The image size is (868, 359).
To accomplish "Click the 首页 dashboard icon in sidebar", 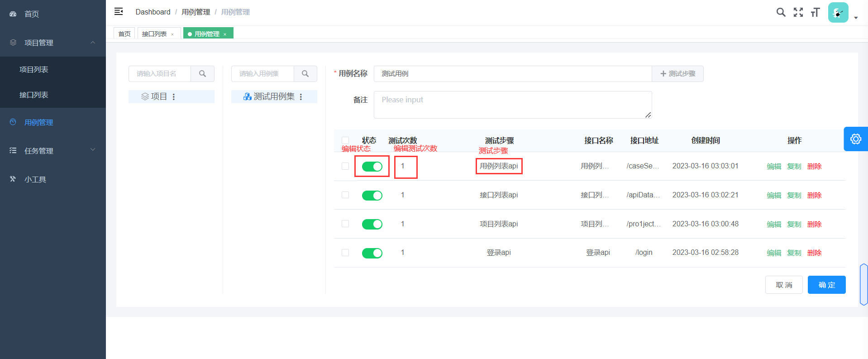I will pyautogui.click(x=13, y=14).
